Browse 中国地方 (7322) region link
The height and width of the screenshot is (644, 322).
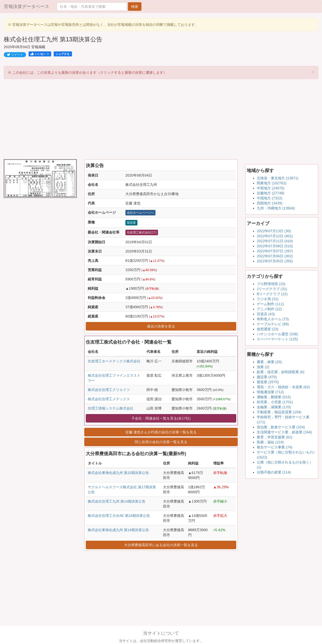coord(269,198)
